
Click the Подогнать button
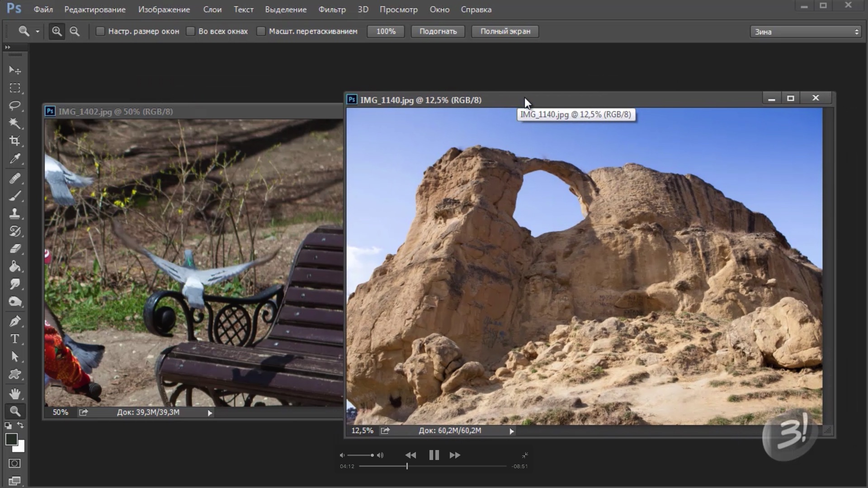(439, 31)
